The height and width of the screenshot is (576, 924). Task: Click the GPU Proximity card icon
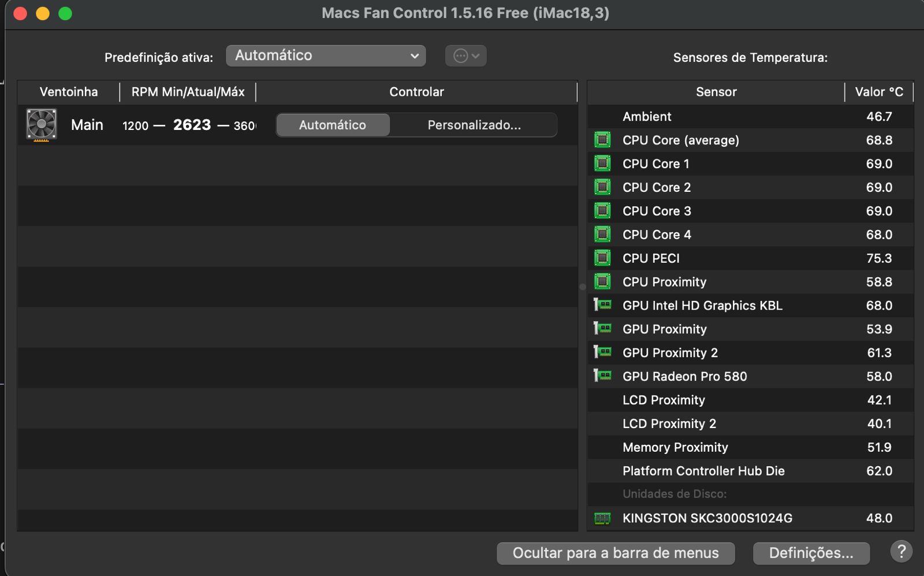[602, 329]
